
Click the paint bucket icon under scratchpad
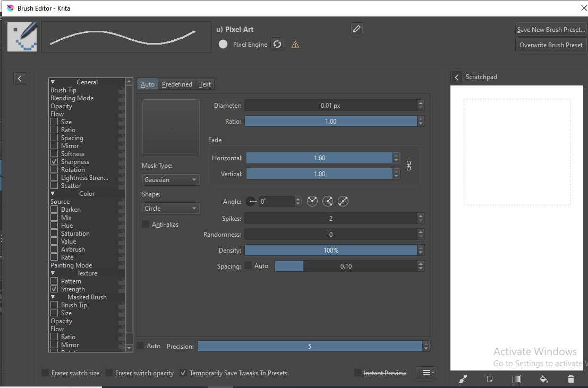click(x=543, y=379)
